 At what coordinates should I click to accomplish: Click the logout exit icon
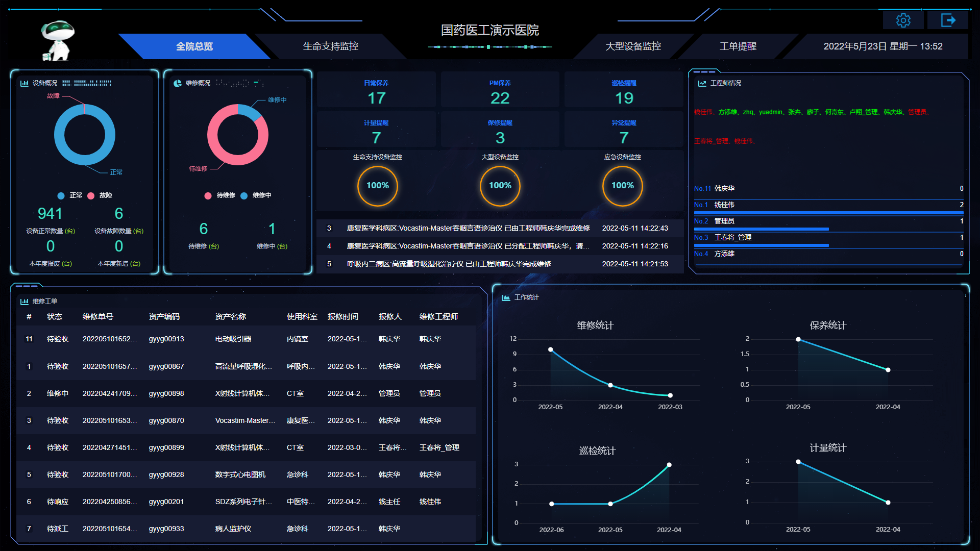(x=948, y=20)
